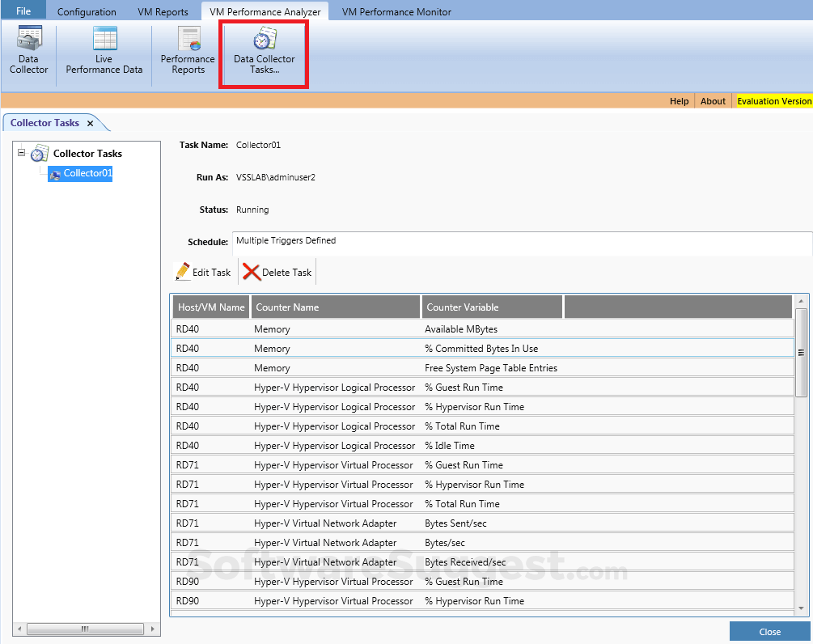Select the Collector Tasks clock icon

tap(40, 153)
